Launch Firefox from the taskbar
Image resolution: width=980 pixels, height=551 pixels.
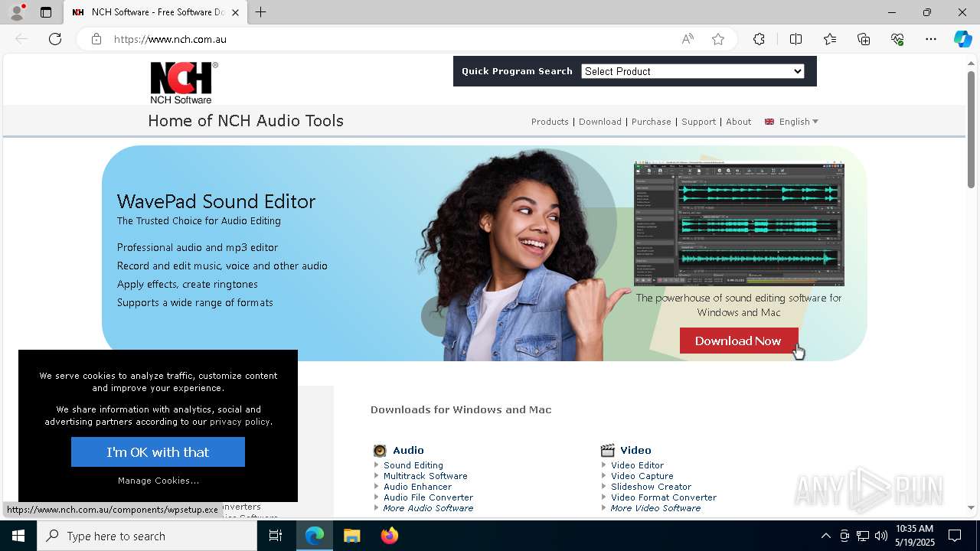coord(390,536)
